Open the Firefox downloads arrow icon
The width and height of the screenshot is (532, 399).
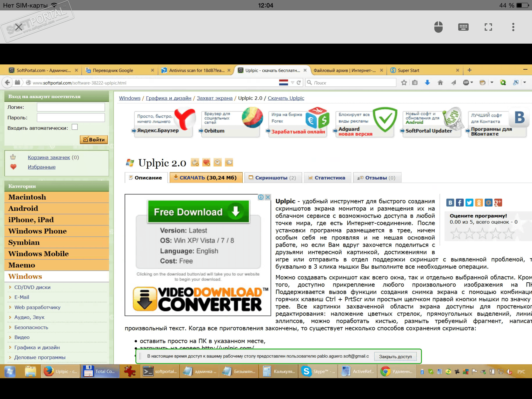coord(427,83)
